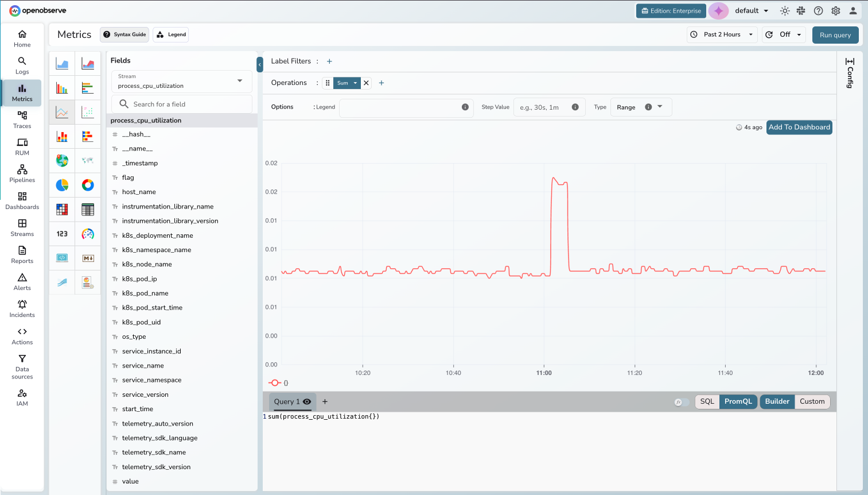Toggle the theme with the sun icon
Image resolution: width=868 pixels, height=495 pixels.
785,10
